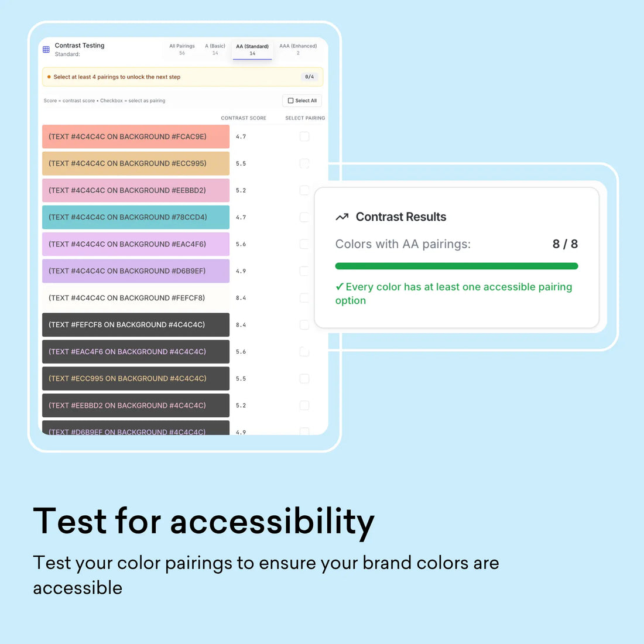Check the pairing with background #FCAC9E
644x644 pixels.
304,136
